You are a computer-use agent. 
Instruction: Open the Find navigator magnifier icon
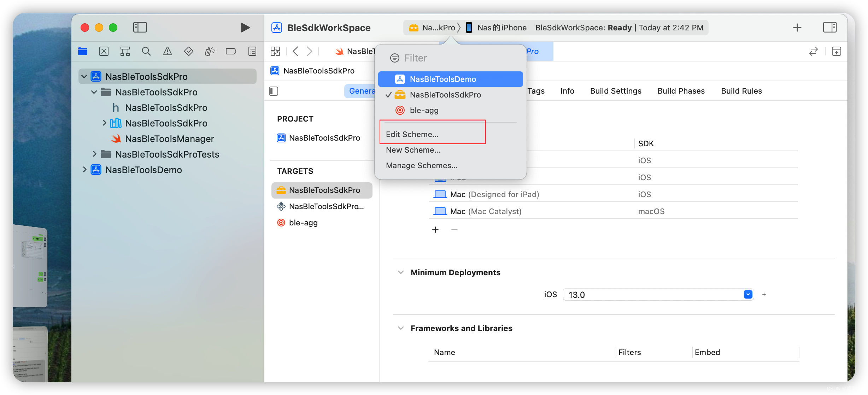[x=146, y=52]
